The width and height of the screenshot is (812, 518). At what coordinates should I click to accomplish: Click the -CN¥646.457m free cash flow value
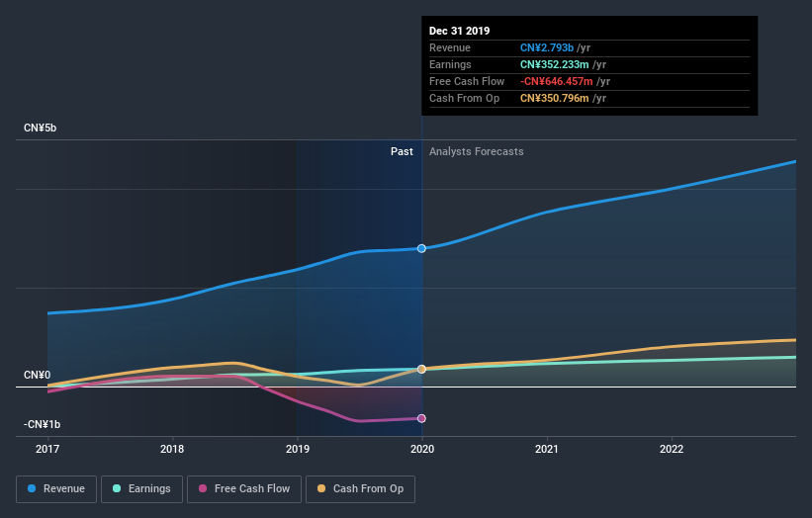click(x=557, y=81)
